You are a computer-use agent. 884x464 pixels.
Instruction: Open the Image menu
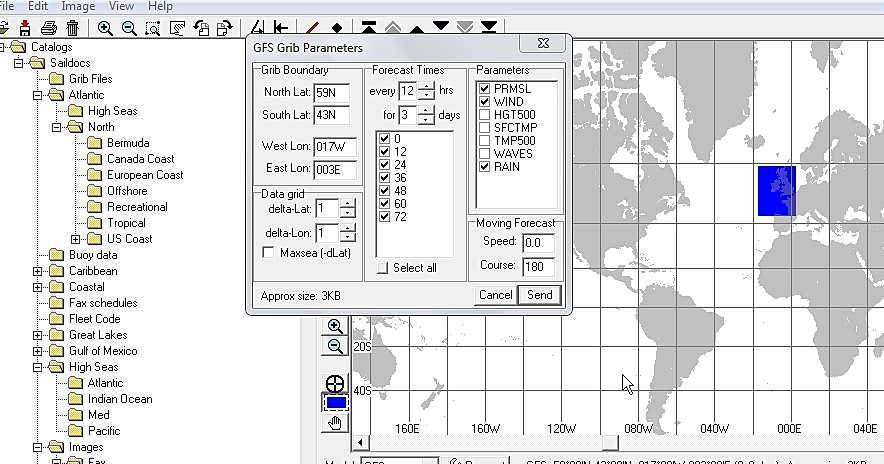click(78, 6)
